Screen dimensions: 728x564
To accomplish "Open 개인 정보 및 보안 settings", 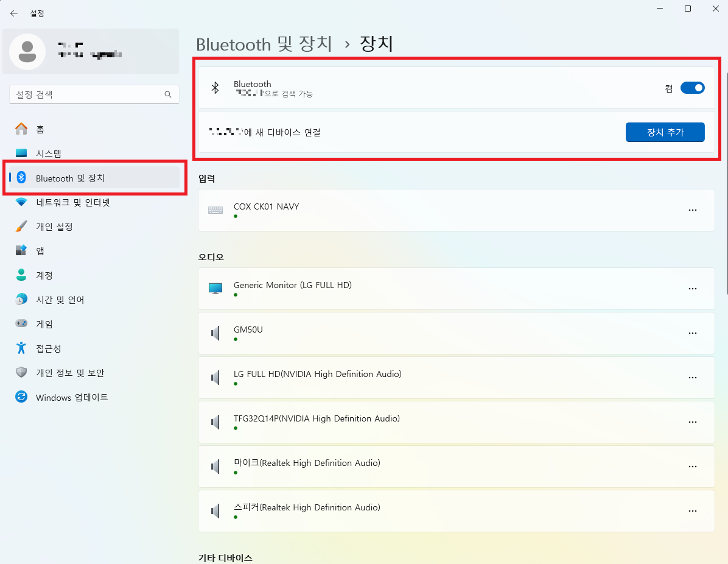I will pyautogui.click(x=94, y=373).
